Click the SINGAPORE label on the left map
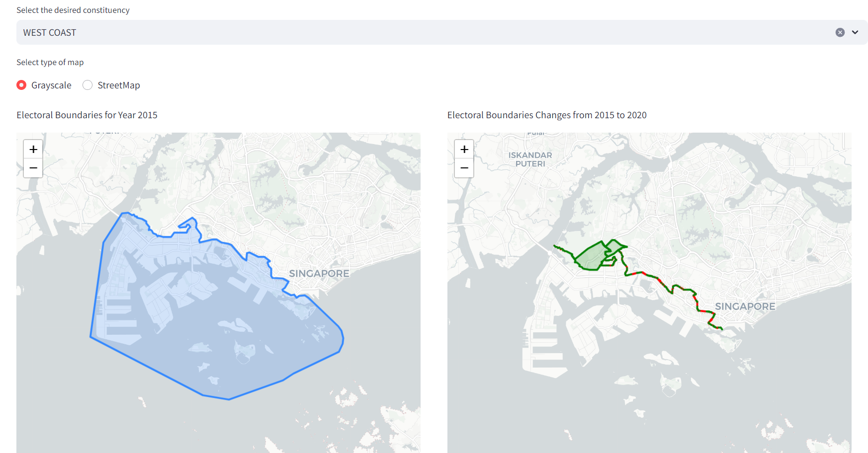 click(x=319, y=274)
